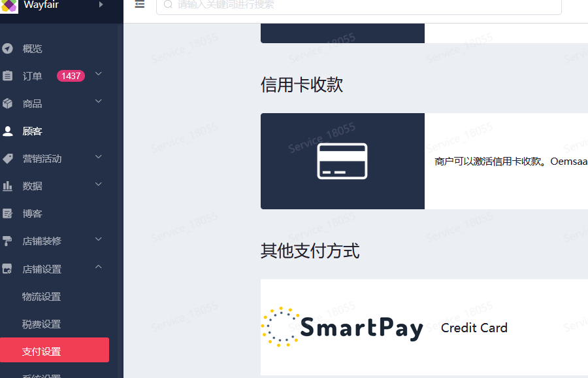This screenshot has height=378, width=588.
Task: Collapse the 店铺设置 menu chevron
Action: pyautogui.click(x=99, y=267)
